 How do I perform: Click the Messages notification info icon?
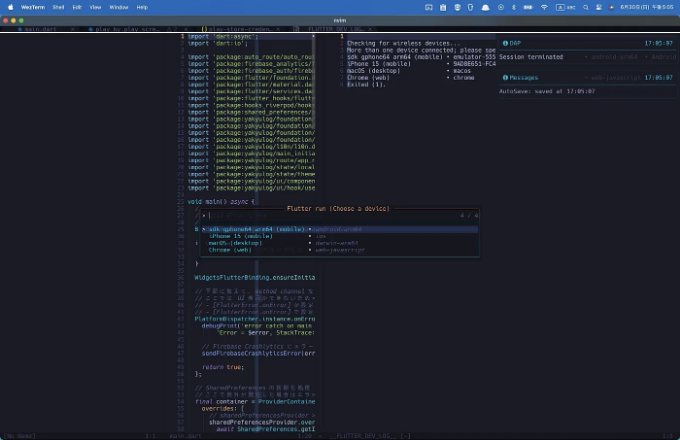click(x=505, y=78)
